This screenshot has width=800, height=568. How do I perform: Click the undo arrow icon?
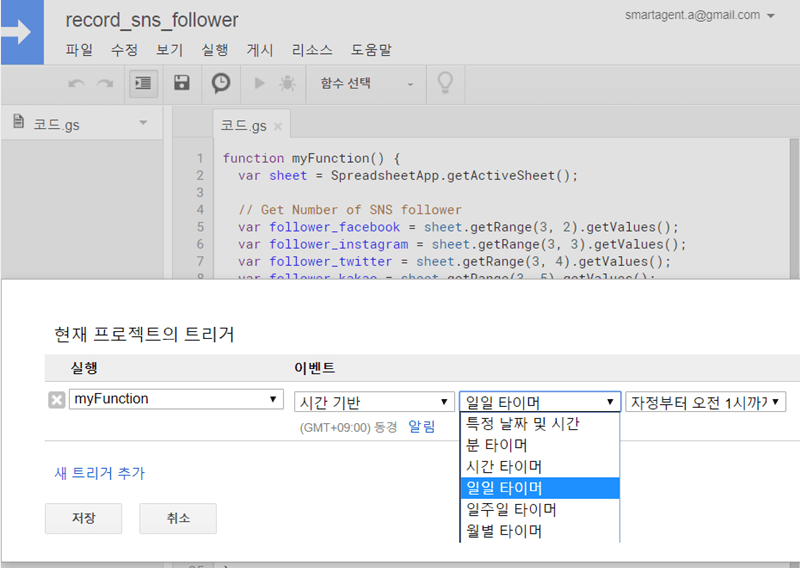[x=77, y=84]
